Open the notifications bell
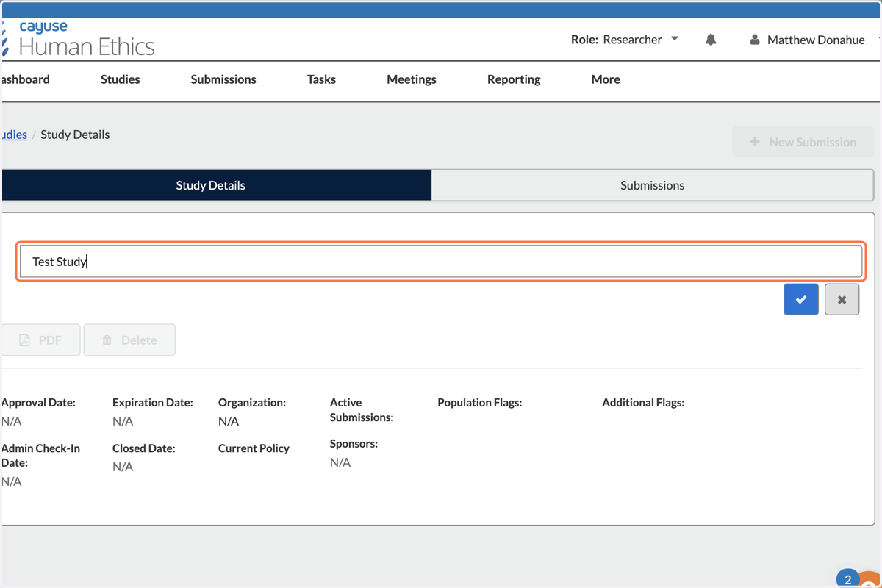882x588 pixels. (711, 40)
